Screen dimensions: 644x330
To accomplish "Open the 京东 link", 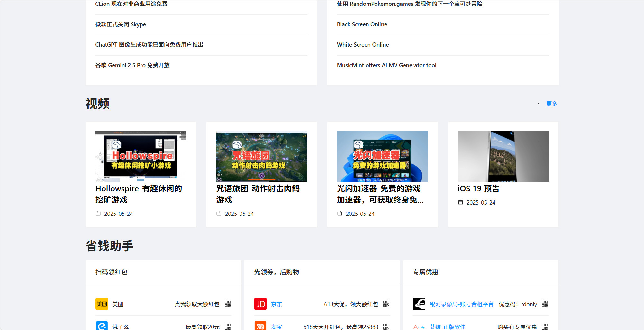I will [277, 304].
